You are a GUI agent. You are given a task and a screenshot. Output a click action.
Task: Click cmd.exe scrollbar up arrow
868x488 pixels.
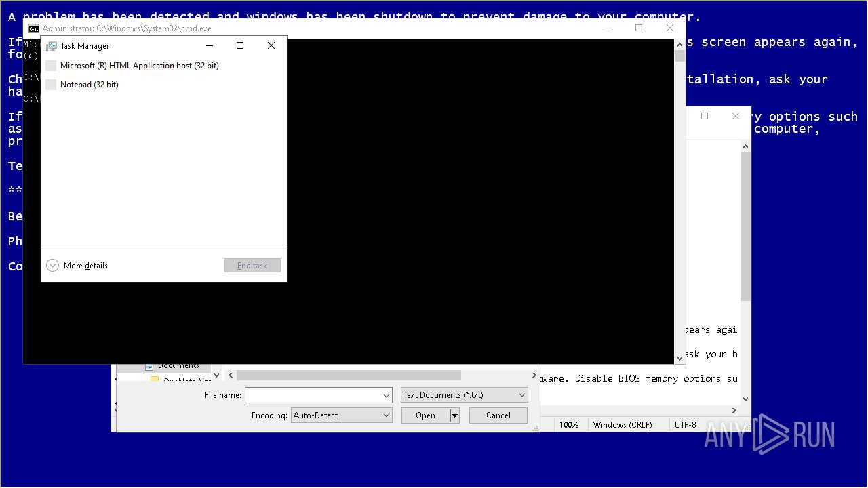point(680,45)
